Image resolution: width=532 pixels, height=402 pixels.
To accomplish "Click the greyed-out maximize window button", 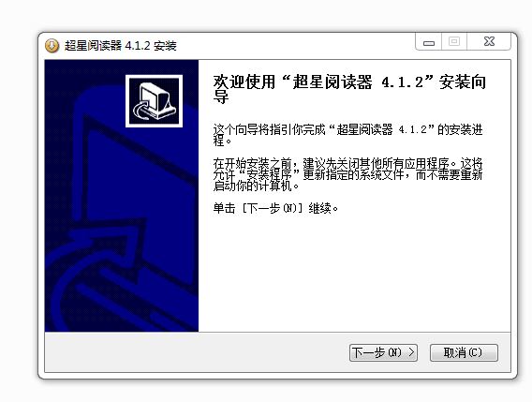I will point(454,42).
